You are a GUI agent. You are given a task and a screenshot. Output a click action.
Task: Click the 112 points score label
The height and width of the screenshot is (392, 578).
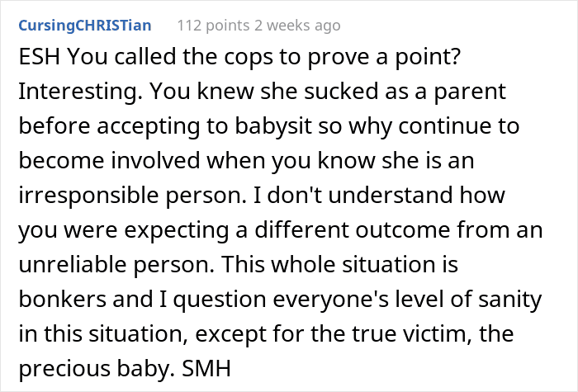[x=213, y=26]
